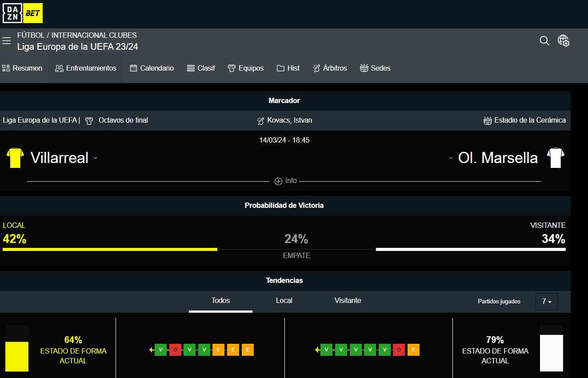This screenshot has height=378, width=588.
Task: Click the Probabilidad de Victoria header
Action: [x=284, y=206]
